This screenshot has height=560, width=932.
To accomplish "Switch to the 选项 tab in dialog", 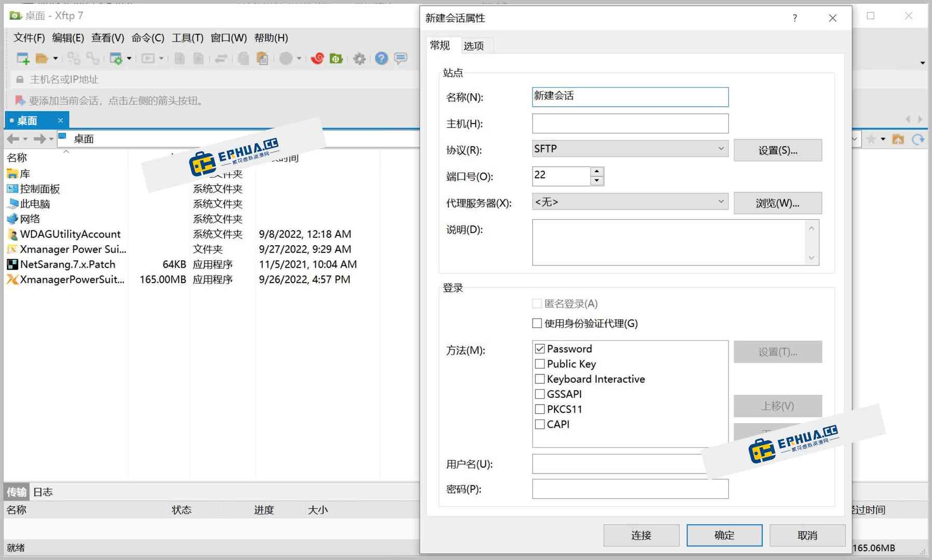I will (x=474, y=46).
